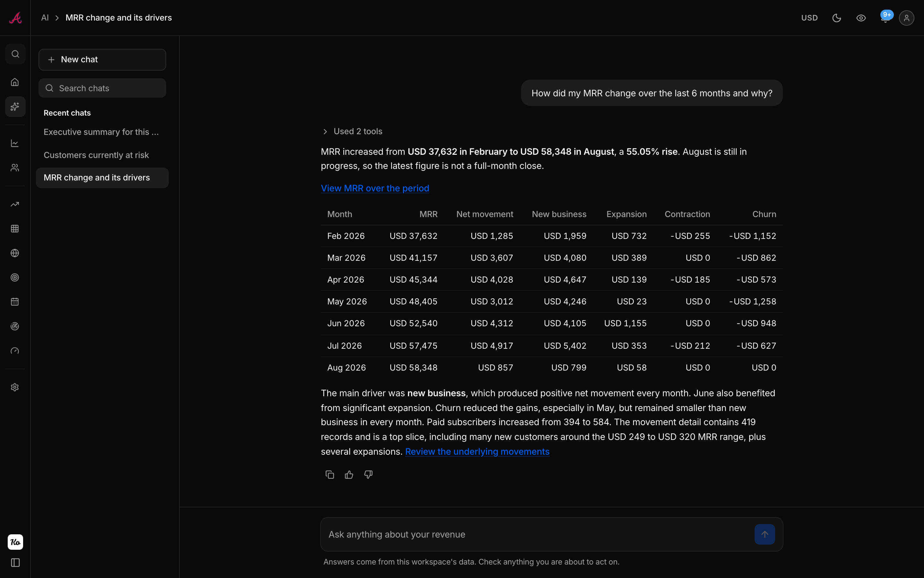Collapse the sidebar panel icon
The image size is (924, 578).
tap(15, 563)
